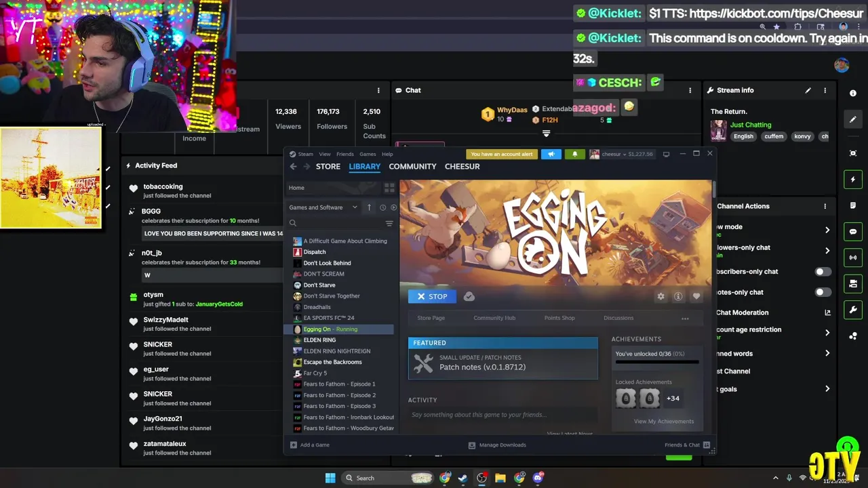Screen dimensions: 868x488
Task: Open Community Hub link
Action: (494, 318)
